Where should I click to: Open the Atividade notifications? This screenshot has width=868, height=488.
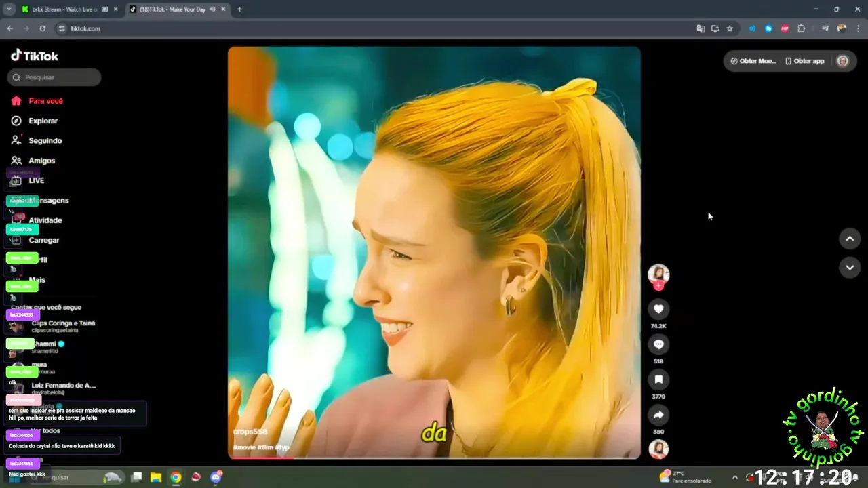point(45,220)
